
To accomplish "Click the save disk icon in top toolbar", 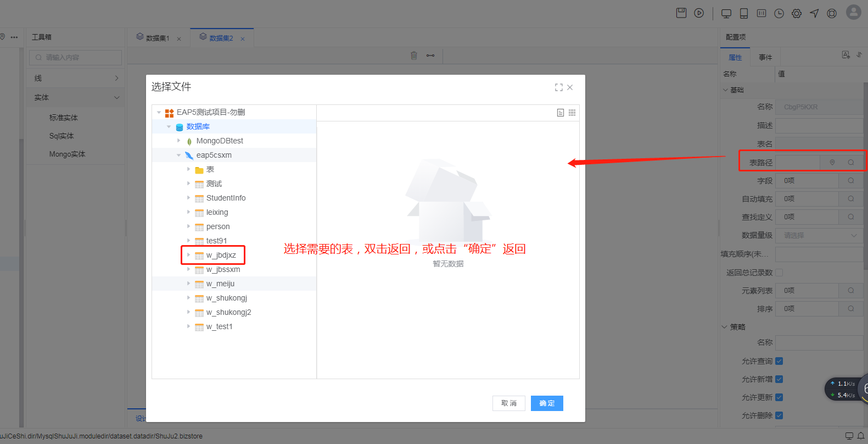I will pos(681,13).
